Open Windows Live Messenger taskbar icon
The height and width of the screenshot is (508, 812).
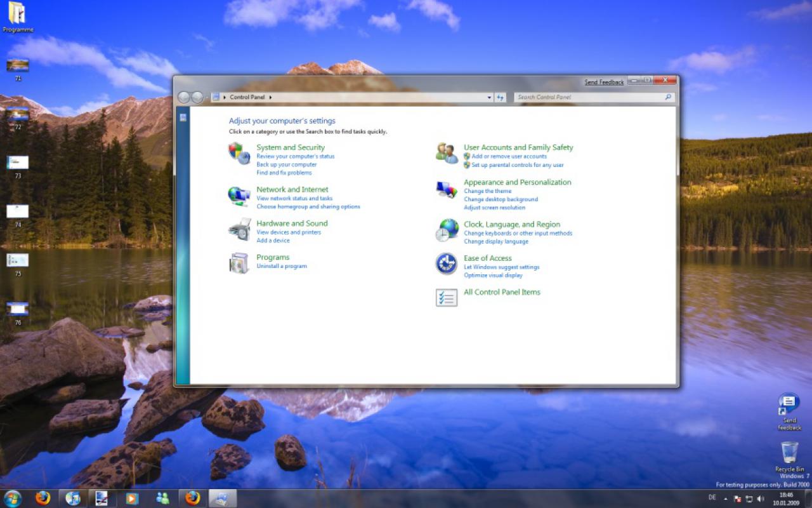click(x=162, y=498)
